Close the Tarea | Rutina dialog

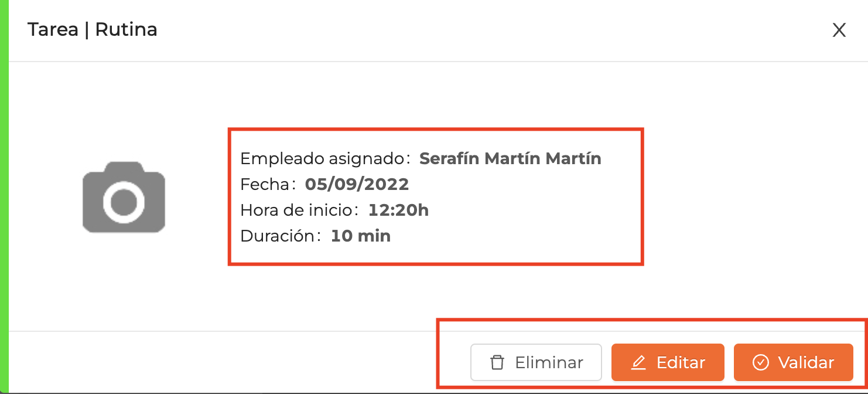coord(839,30)
